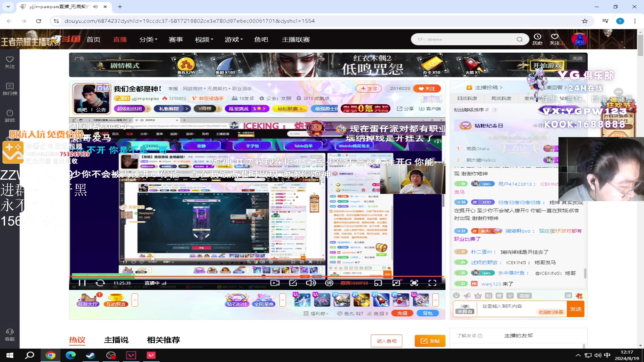Open 福利券 coupons link

click(x=316, y=313)
